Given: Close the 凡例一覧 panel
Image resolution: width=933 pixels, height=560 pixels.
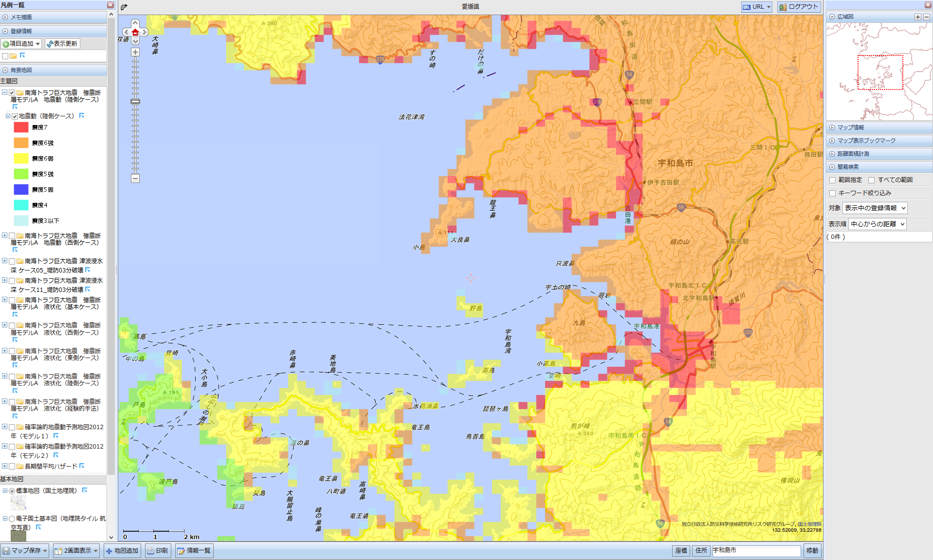Looking at the screenshot, I should coord(110,5).
